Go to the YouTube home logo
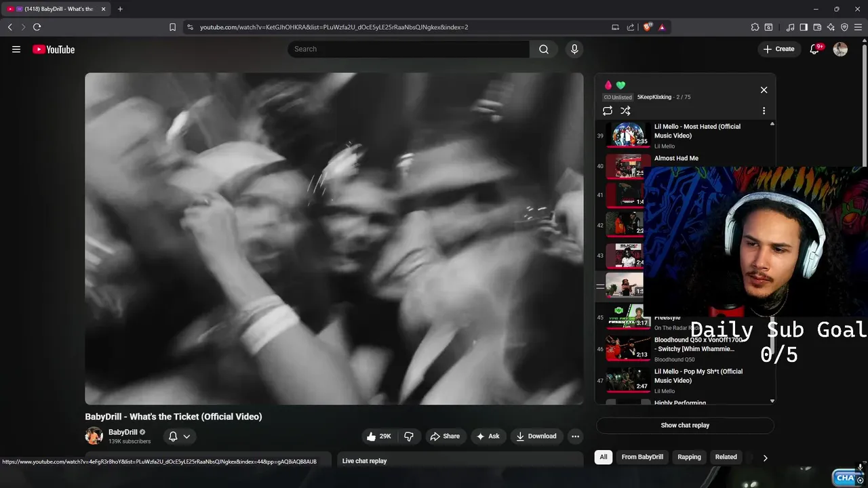 (x=54, y=49)
